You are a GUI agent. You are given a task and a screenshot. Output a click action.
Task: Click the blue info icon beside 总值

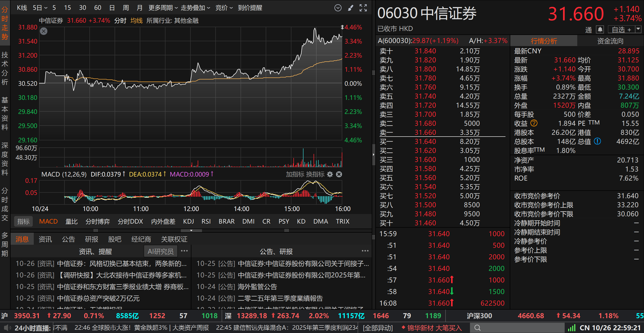pos(597,141)
